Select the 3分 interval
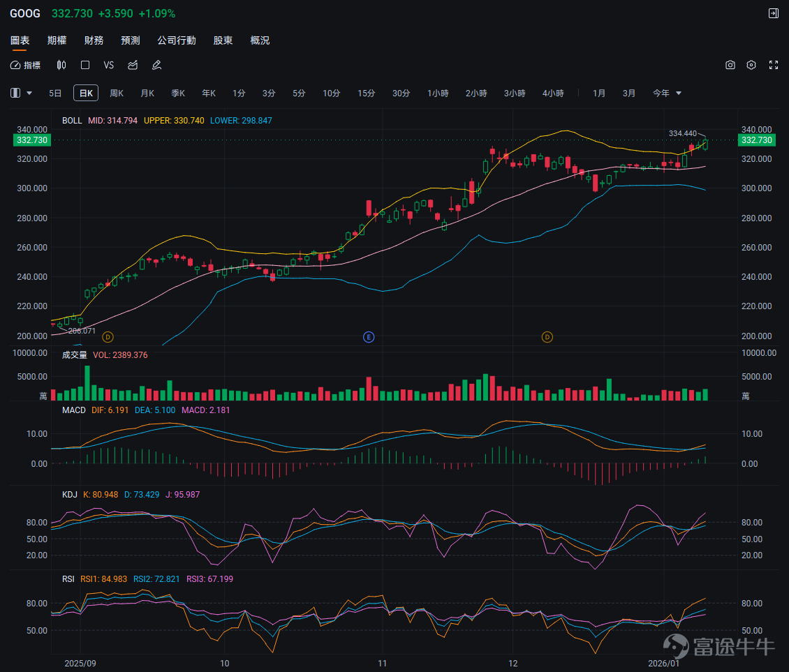Image resolution: width=789 pixels, height=672 pixels. 270,93
